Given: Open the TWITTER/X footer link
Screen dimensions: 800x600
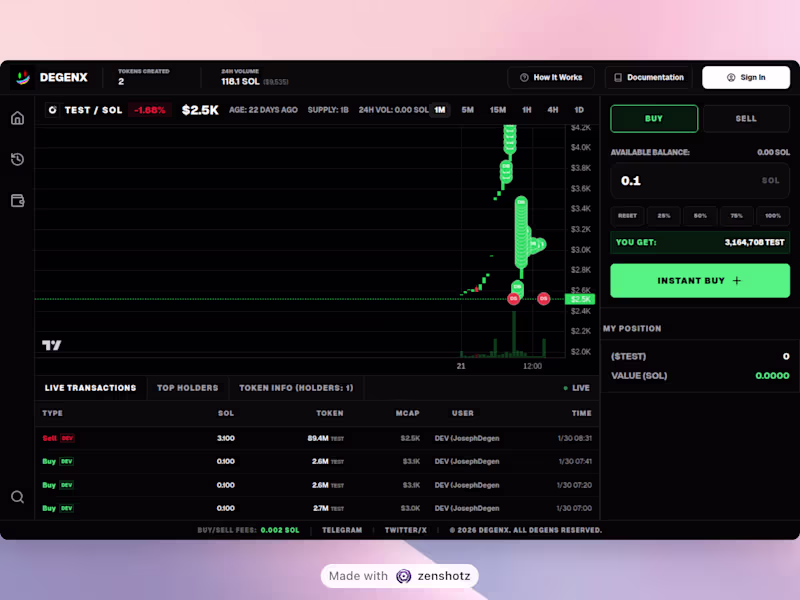Looking at the screenshot, I should click(x=406, y=530).
